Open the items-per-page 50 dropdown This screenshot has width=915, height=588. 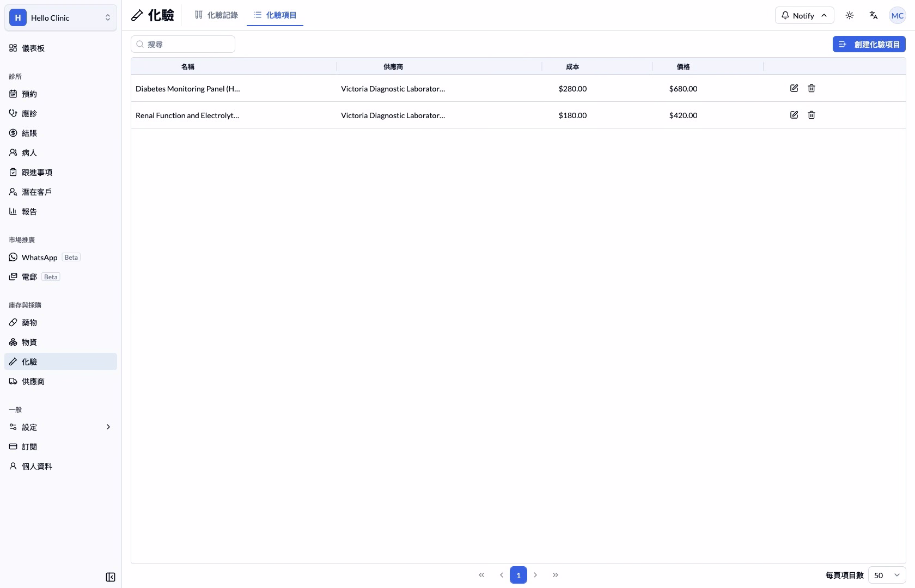coord(887,575)
